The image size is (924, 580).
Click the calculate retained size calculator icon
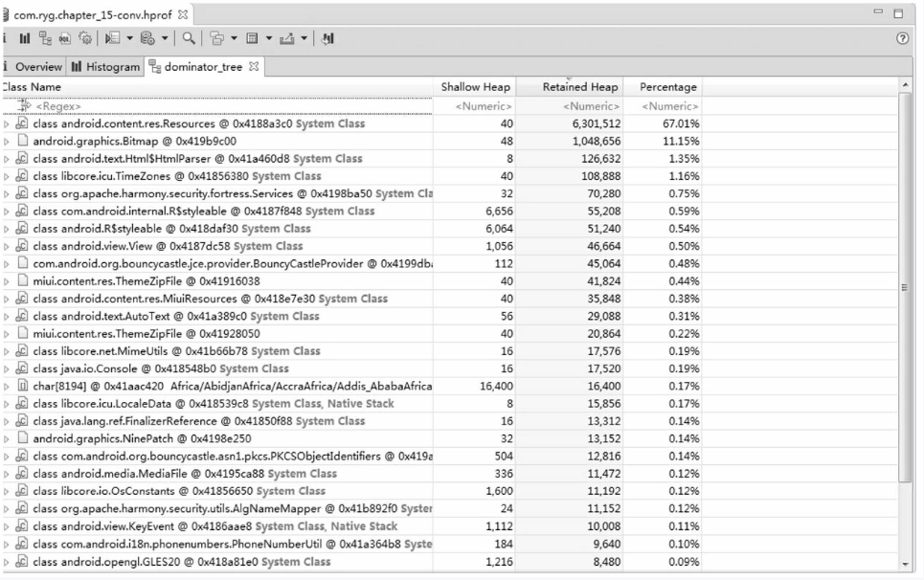pyautogui.click(x=252, y=38)
